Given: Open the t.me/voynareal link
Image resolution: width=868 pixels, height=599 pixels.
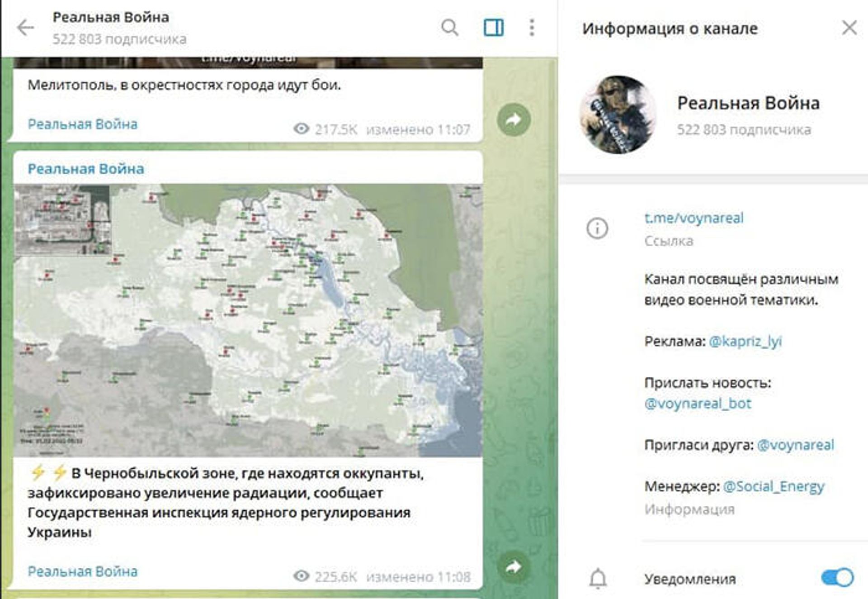Looking at the screenshot, I should [693, 218].
